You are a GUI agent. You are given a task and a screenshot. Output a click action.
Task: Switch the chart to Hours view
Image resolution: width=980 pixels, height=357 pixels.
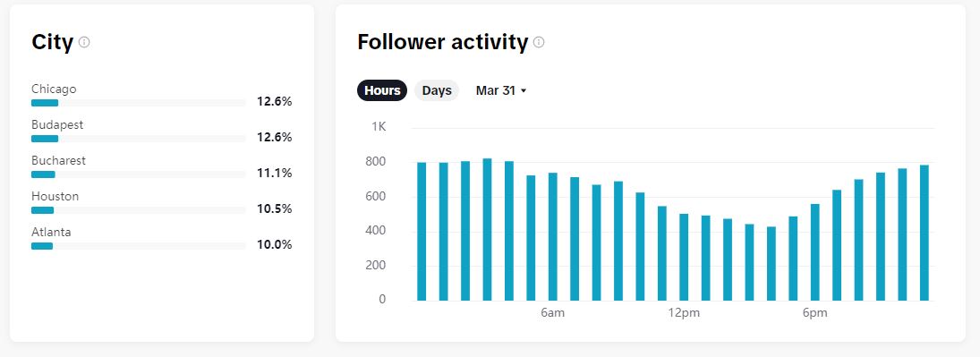[x=382, y=90]
